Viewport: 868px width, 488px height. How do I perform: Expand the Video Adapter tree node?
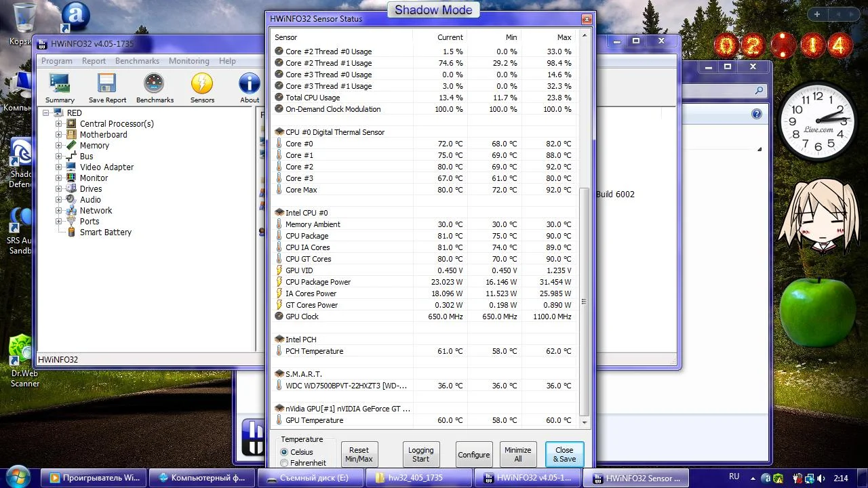click(58, 167)
